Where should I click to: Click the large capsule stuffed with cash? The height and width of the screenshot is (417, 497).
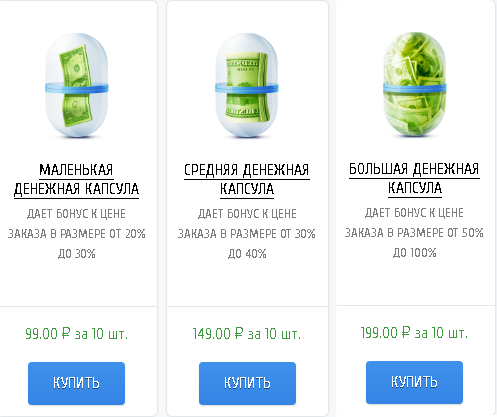[x=414, y=85]
